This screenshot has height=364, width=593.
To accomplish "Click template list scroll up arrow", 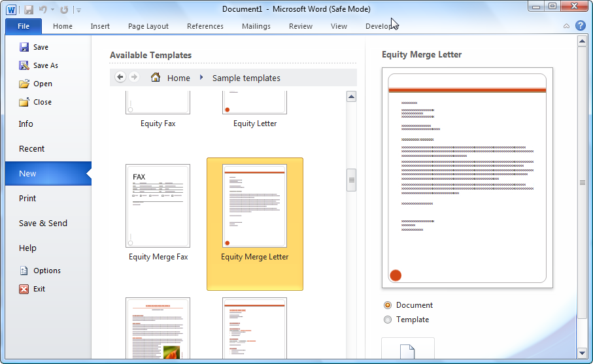I will click(351, 97).
